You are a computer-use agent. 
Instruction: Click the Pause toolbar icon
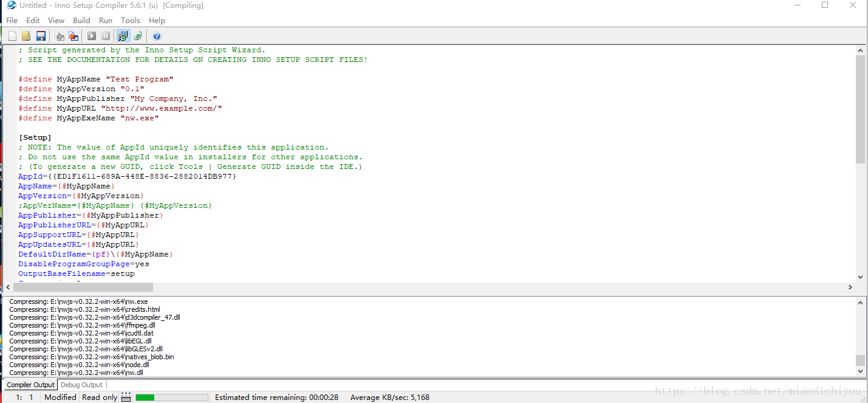pyautogui.click(x=106, y=36)
